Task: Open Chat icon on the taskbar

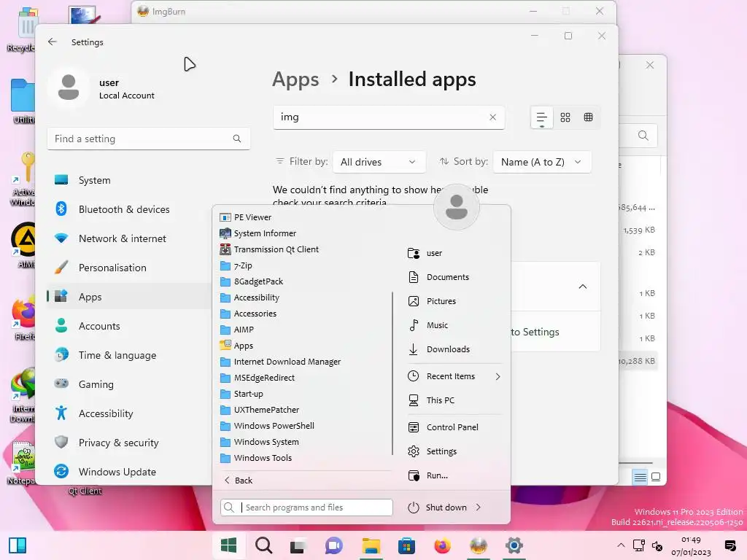Action: click(x=334, y=545)
